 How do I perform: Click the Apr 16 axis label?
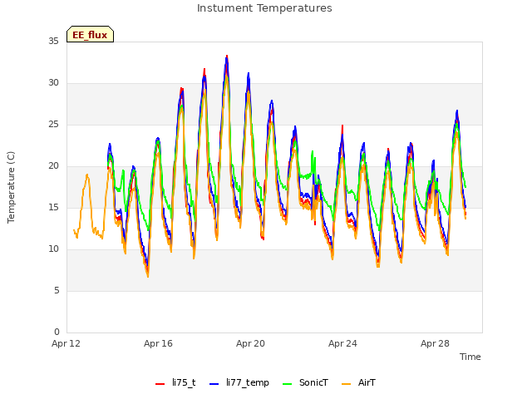point(158,343)
